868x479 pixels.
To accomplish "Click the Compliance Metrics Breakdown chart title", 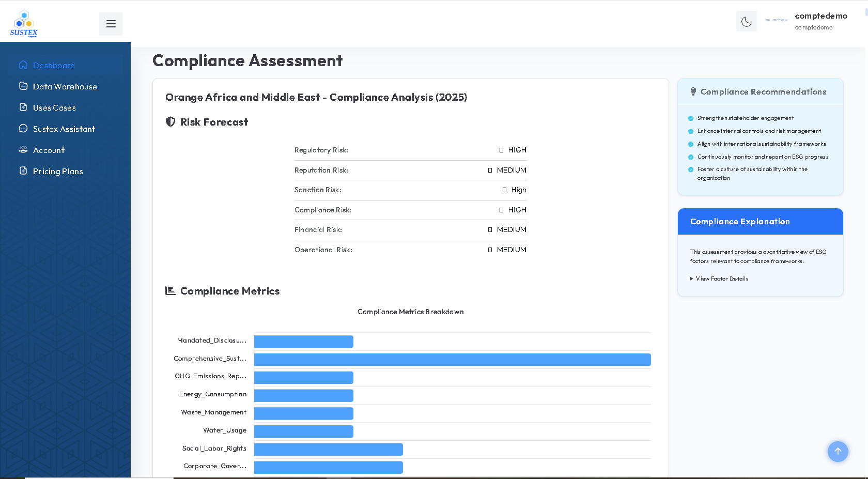I will 411,312.
